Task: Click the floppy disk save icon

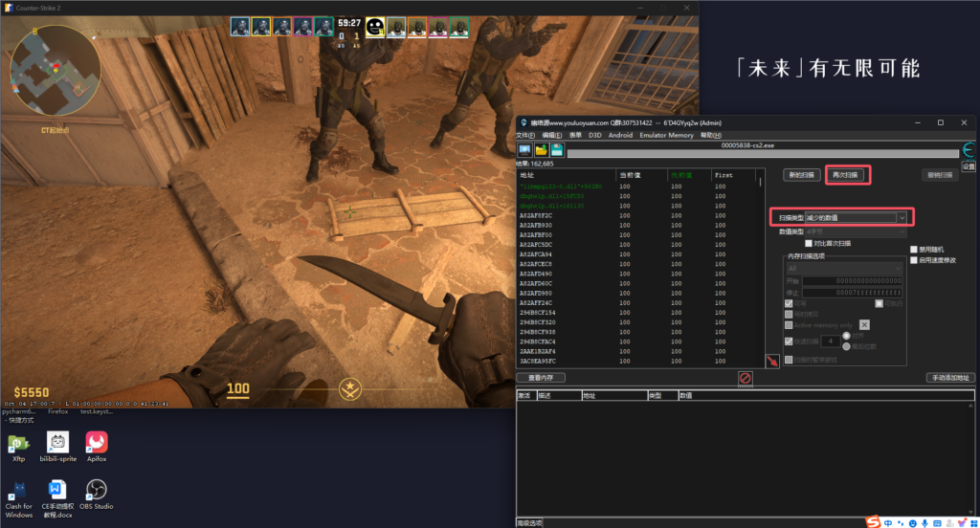Action: tap(557, 150)
